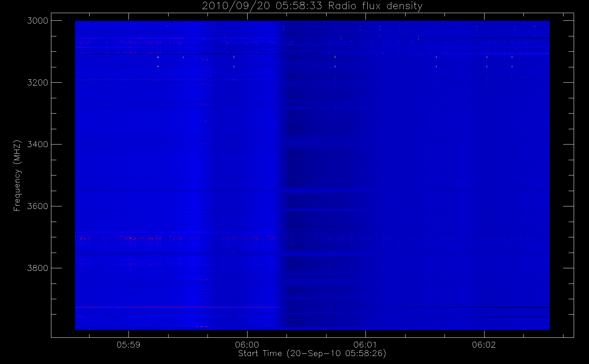Click the 06:02 time tick label
589x364 pixels.
point(484,345)
